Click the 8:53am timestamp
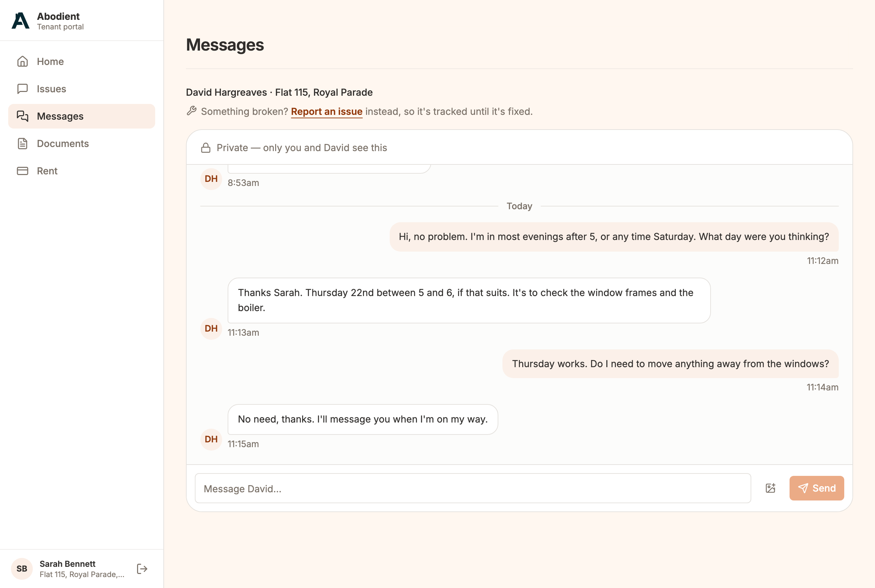This screenshot has height=588, width=875. [243, 183]
